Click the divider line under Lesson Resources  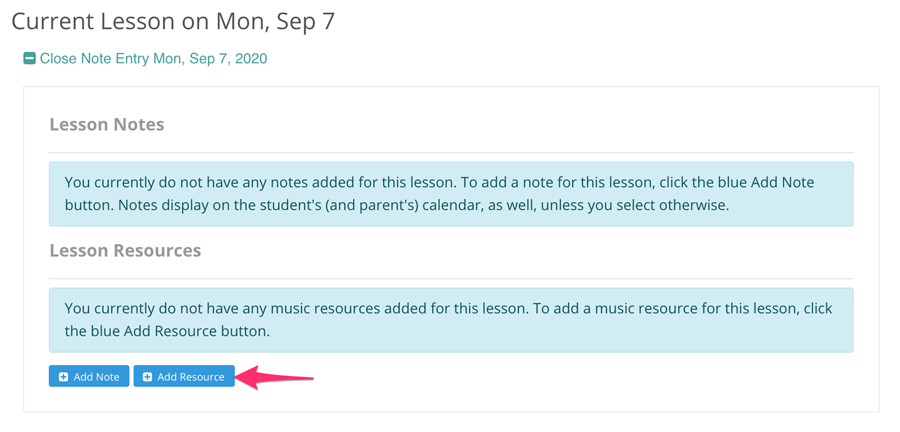click(451, 278)
